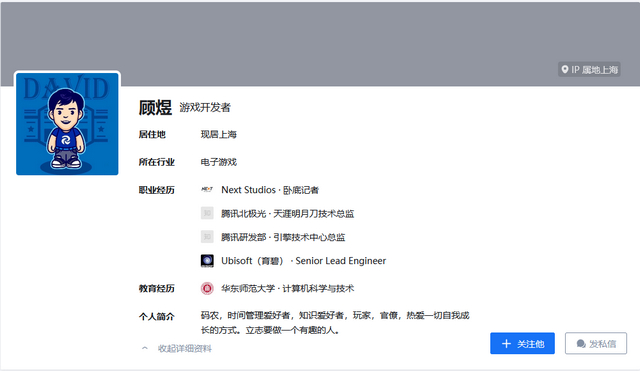Click the DAVID cartoon avatar picture
The height and width of the screenshot is (371, 640).
click(x=67, y=124)
